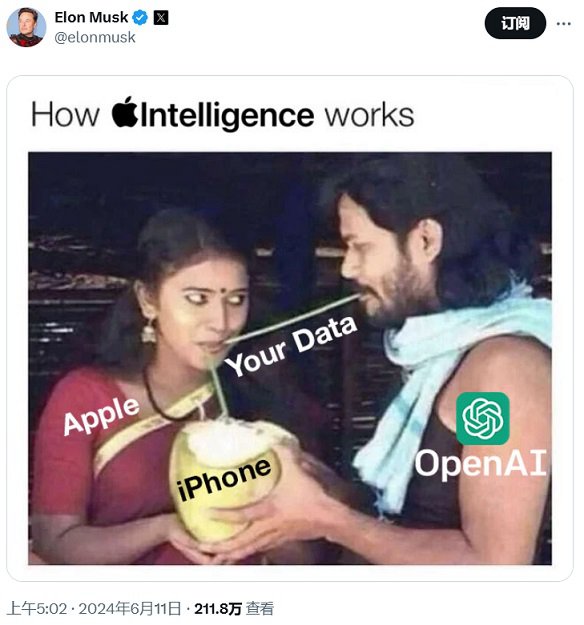
Task: Click the green OpenAI logo in meme
Action: pyautogui.click(x=482, y=418)
